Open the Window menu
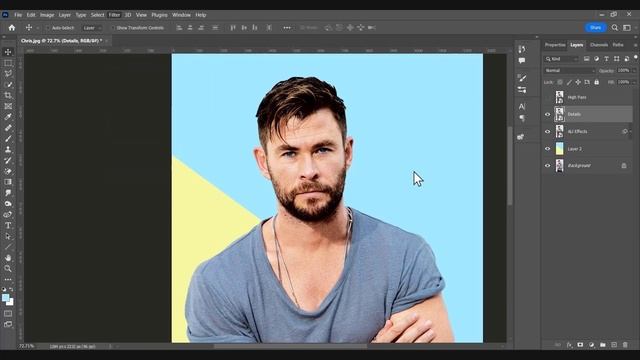The height and width of the screenshot is (360, 640). point(181,15)
